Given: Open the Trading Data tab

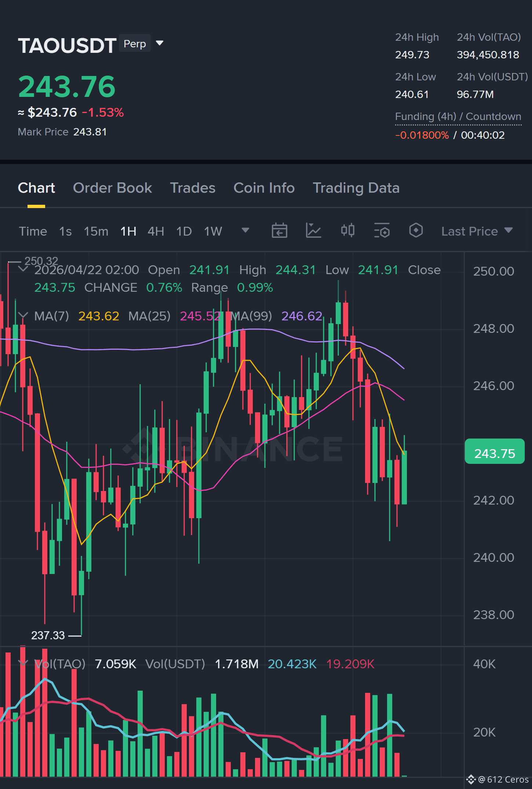Looking at the screenshot, I should (356, 188).
